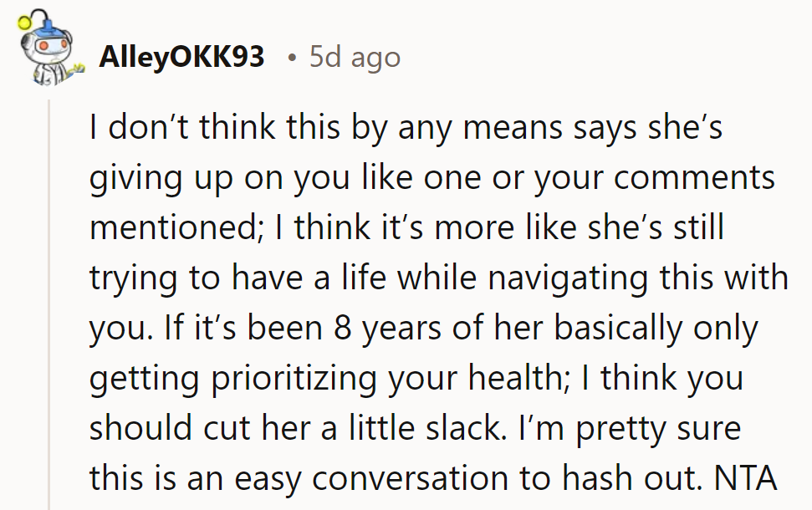
Task: Click the dot separator before the timestamp
Action: (291, 58)
